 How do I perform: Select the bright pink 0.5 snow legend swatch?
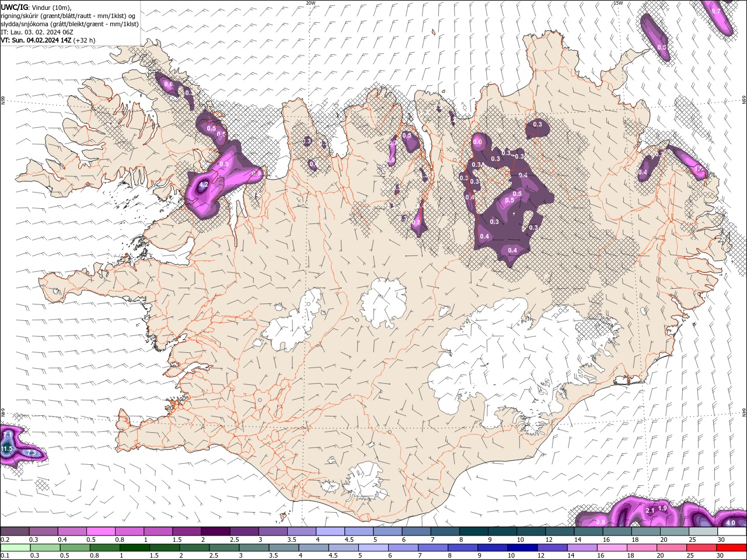[x=100, y=531]
